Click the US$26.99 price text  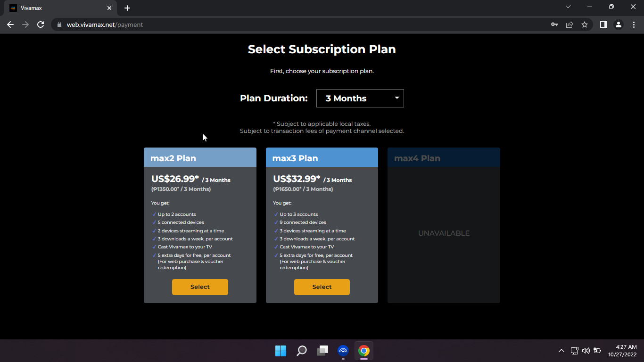click(175, 179)
